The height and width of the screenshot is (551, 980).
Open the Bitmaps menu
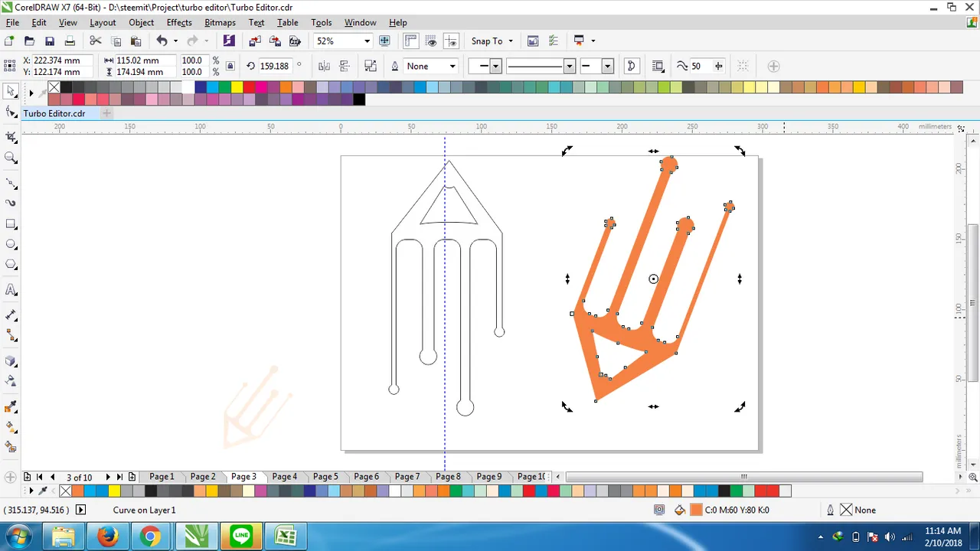(x=220, y=22)
